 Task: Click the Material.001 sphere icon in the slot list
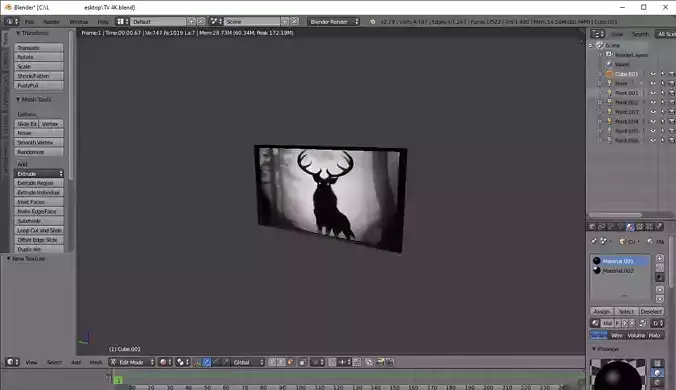click(597, 261)
